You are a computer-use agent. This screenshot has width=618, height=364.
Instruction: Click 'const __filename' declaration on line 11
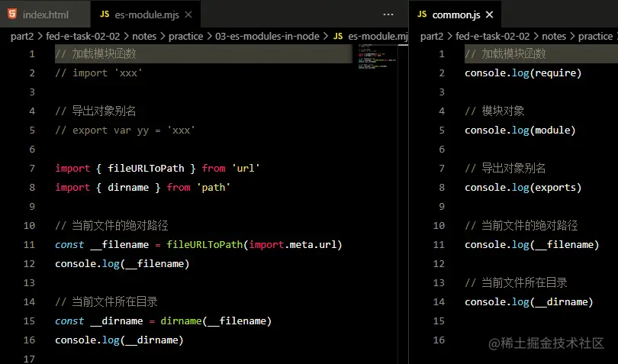pyautogui.click(x=102, y=244)
